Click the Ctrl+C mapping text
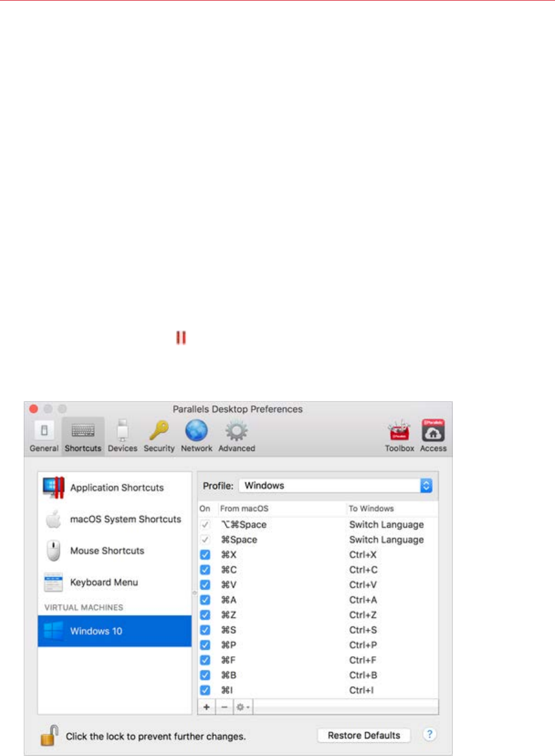 point(363,570)
